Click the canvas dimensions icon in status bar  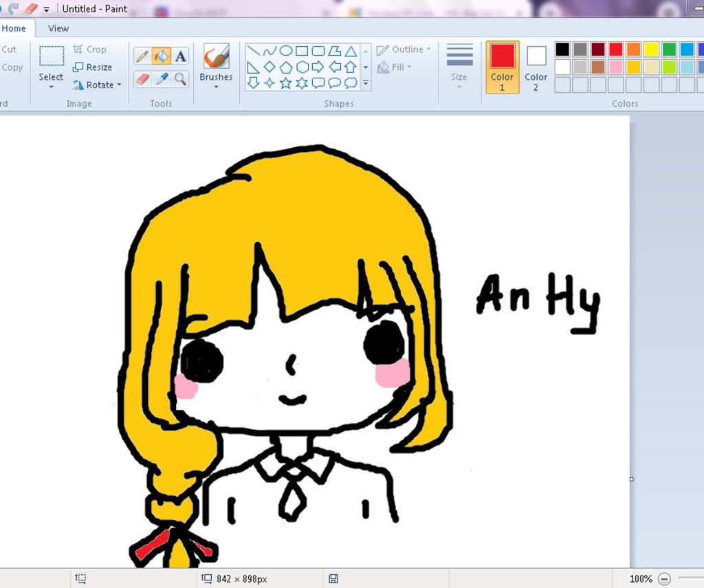click(x=206, y=578)
